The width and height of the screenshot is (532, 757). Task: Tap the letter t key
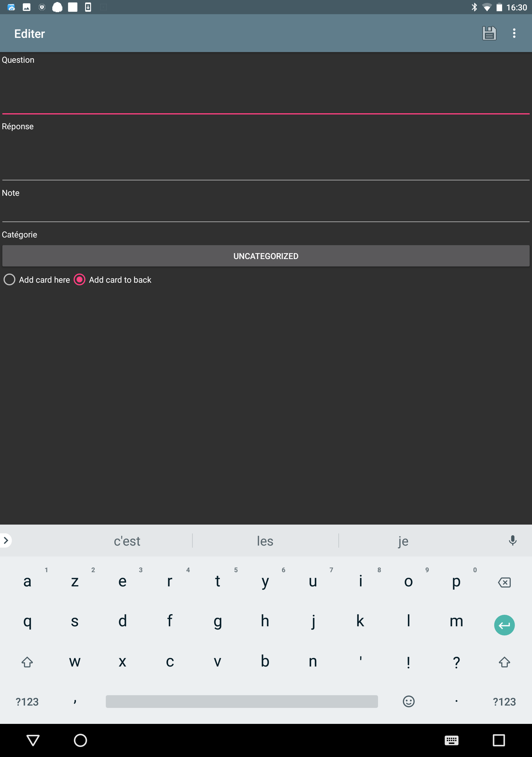(x=218, y=582)
